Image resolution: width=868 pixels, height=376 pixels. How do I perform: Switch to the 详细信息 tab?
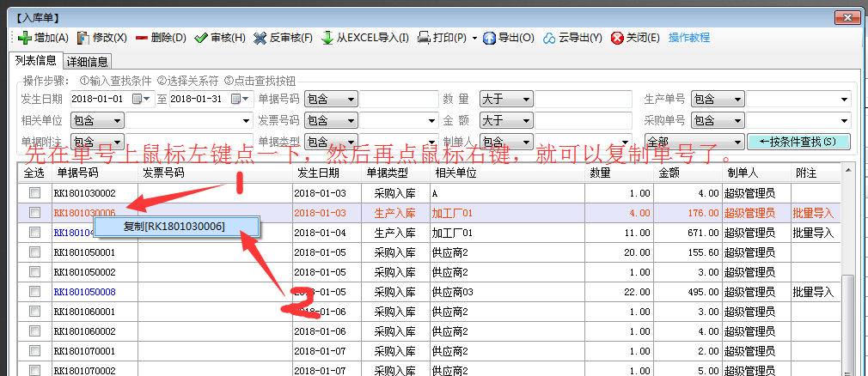(88, 62)
